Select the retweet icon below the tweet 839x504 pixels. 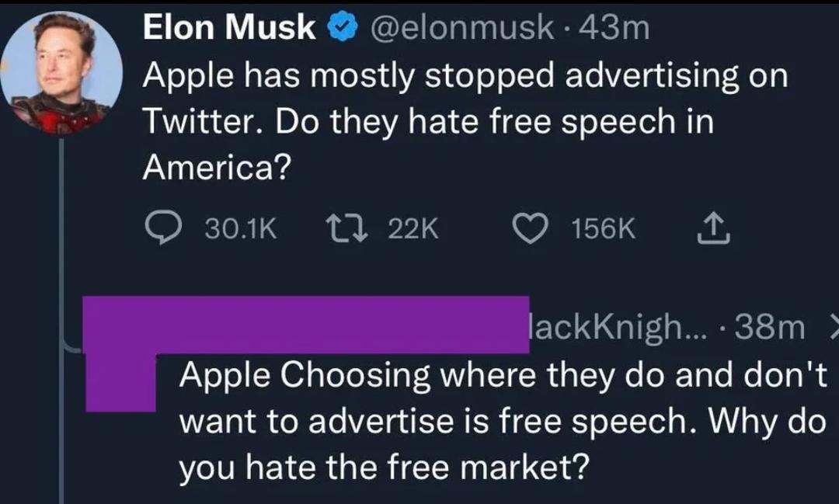(x=349, y=228)
